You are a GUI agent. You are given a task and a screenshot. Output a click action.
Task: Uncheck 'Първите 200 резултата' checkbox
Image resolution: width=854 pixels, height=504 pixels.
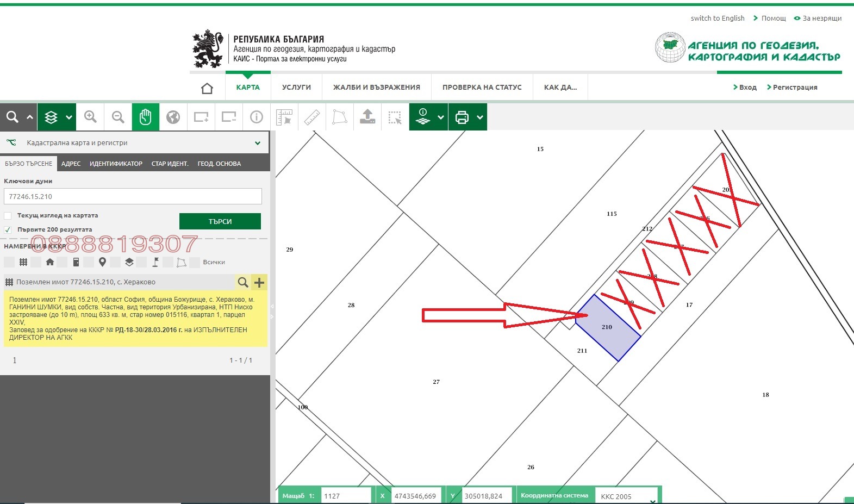[x=8, y=230]
